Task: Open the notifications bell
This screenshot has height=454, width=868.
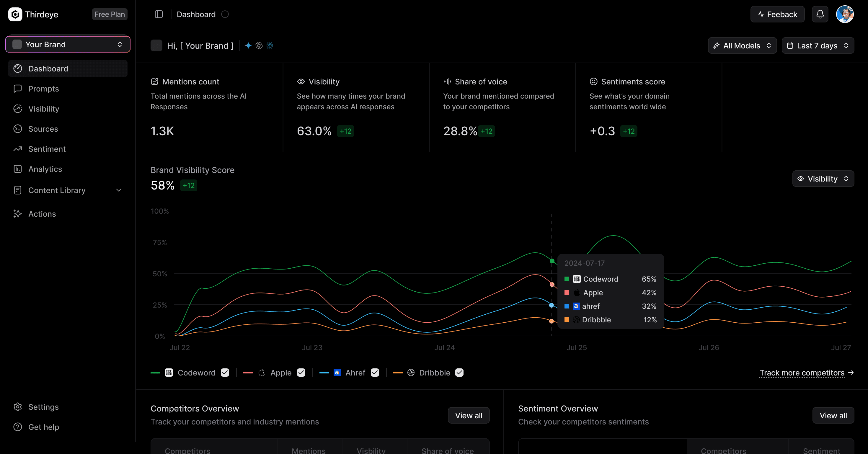Action: [x=820, y=14]
